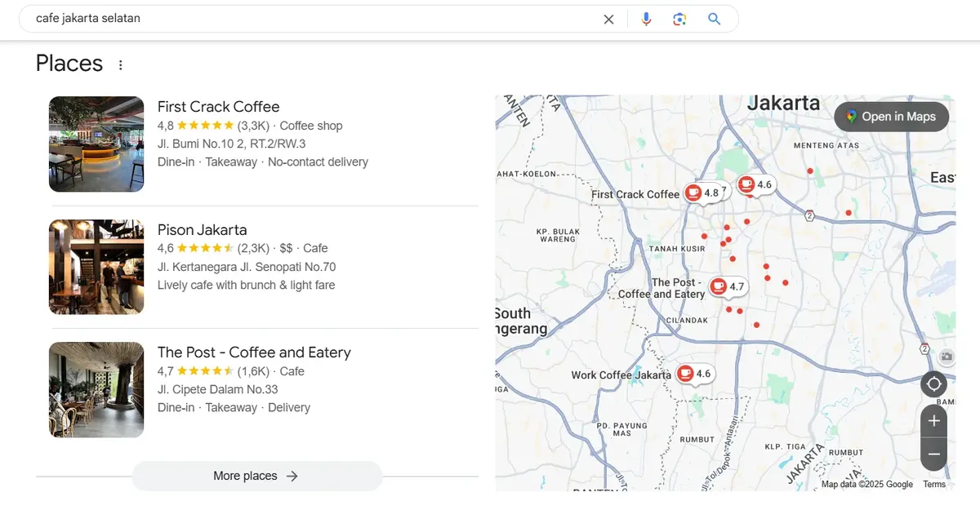Click the Open in Maps button
The width and height of the screenshot is (980, 510).
(891, 117)
